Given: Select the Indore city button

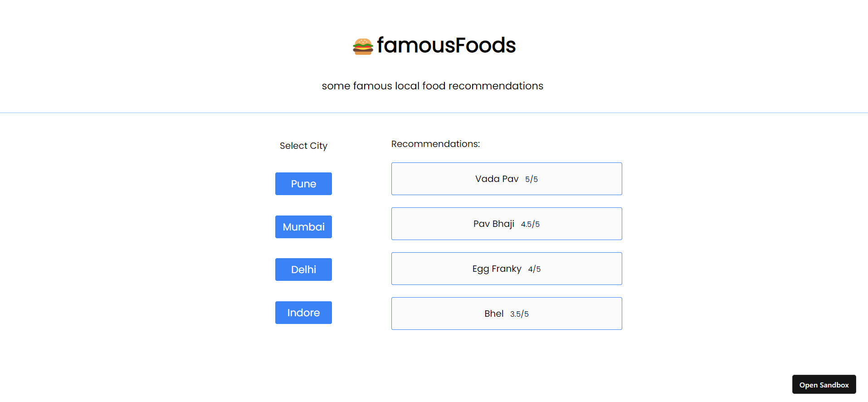Looking at the screenshot, I should 303,312.
